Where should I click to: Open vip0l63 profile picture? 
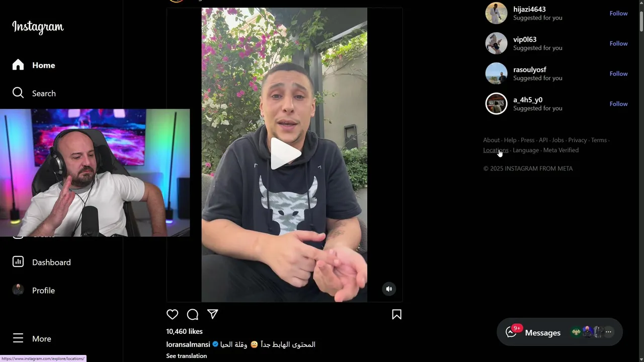click(496, 43)
